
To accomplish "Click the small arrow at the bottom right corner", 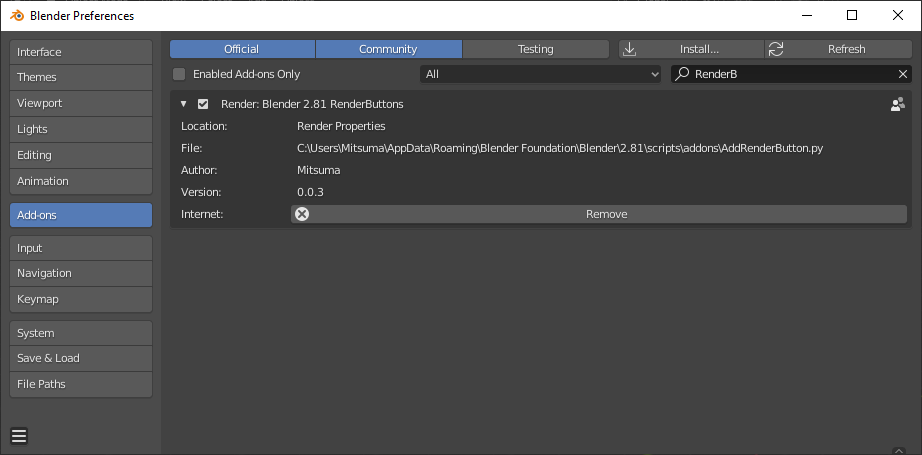I will tap(898, 450).
